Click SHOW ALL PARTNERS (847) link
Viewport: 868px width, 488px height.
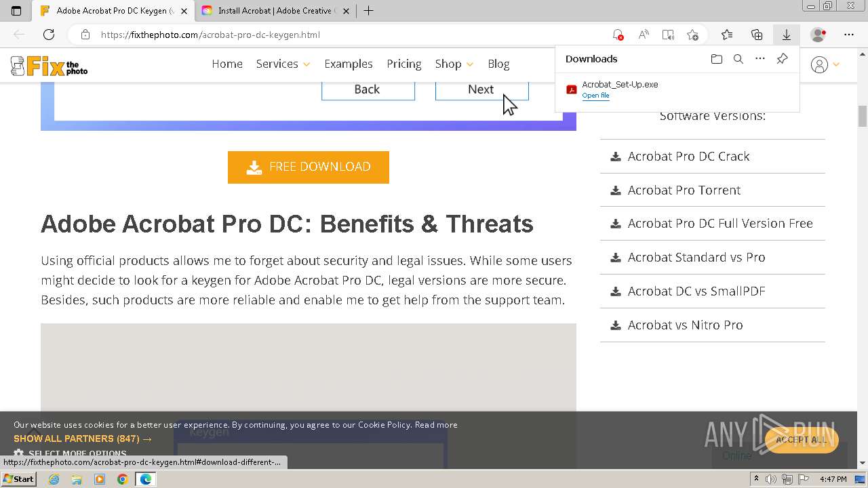(x=83, y=439)
